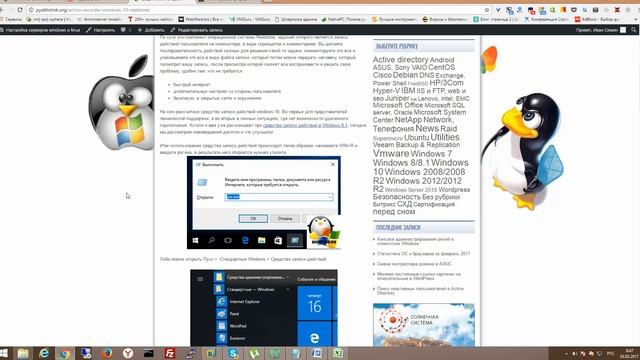Select the 'News' category tag
This screenshot has height=360, width=640.
tap(427, 128)
